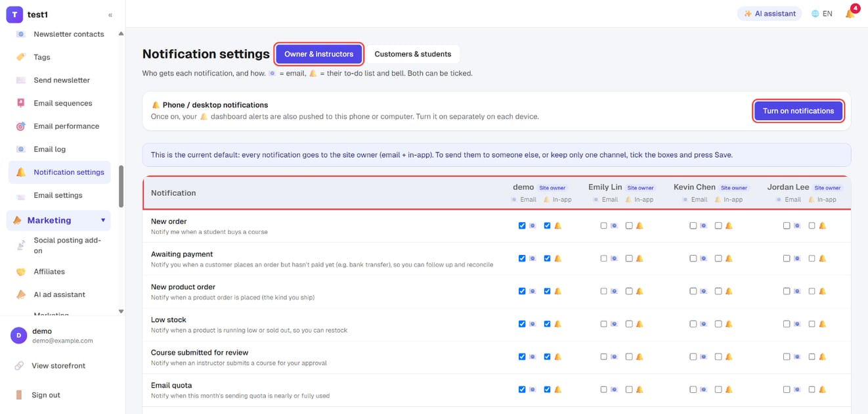Click the Email performance target icon
Screen dimensions: 868x414
[21, 126]
